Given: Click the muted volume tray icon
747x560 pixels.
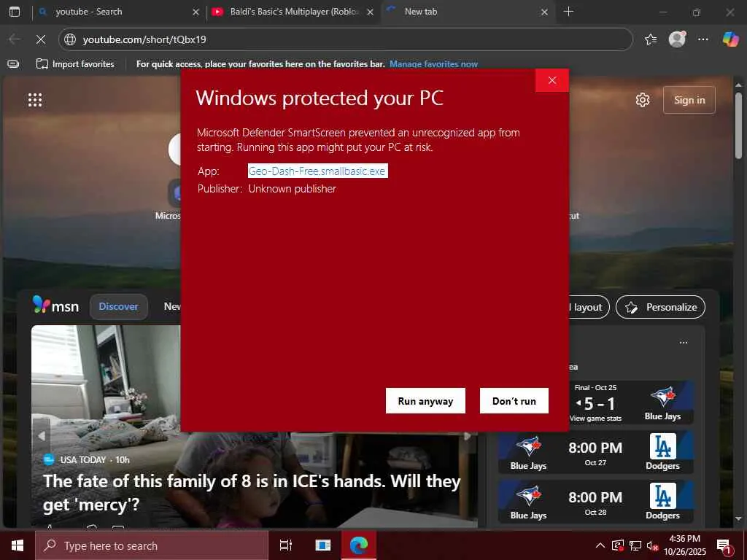Looking at the screenshot, I should point(652,545).
